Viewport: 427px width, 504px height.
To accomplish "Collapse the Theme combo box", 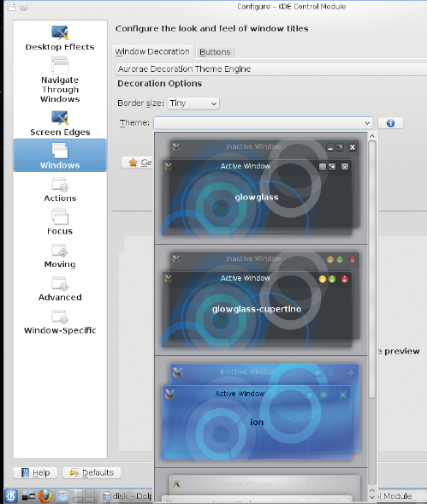I will [263, 123].
